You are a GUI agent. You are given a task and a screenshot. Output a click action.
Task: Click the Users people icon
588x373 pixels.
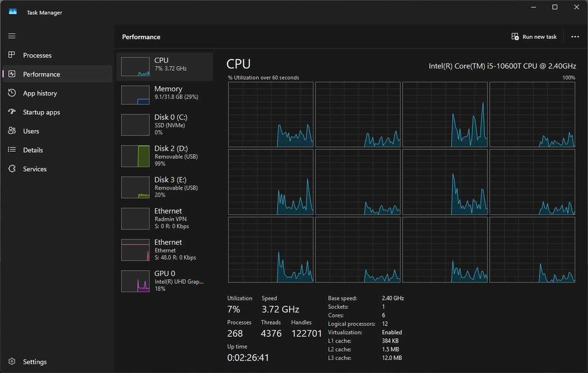(x=12, y=131)
